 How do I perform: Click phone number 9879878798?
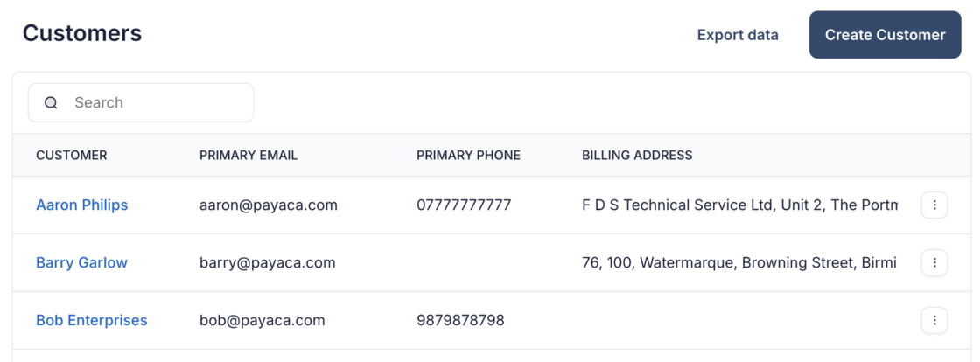coord(460,321)
